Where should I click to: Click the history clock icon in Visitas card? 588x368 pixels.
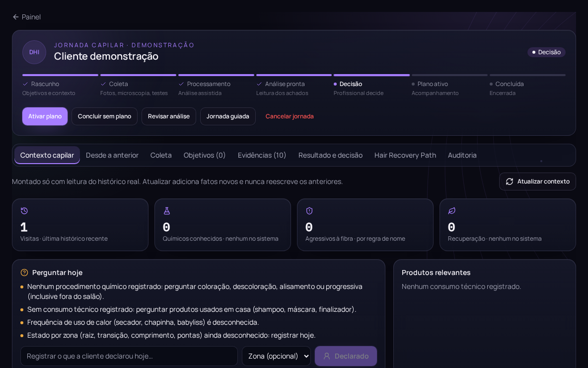tap(24, 211)
